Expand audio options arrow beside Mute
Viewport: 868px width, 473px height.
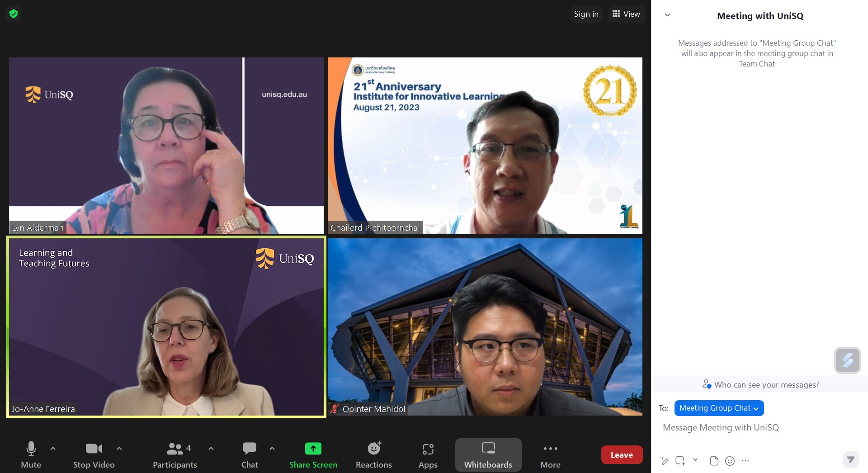(53, 449)
